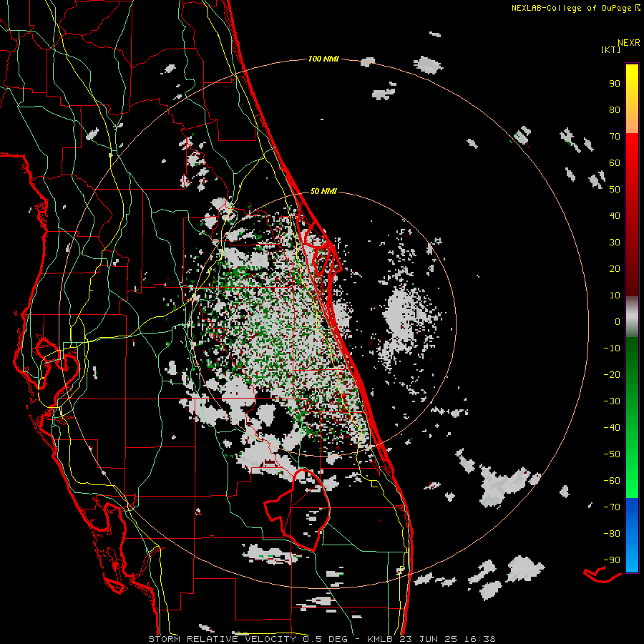This screenshot has width=644, height=644.
Task: Click the positive 50 value on velocity scale
Action: click(615, 190)
